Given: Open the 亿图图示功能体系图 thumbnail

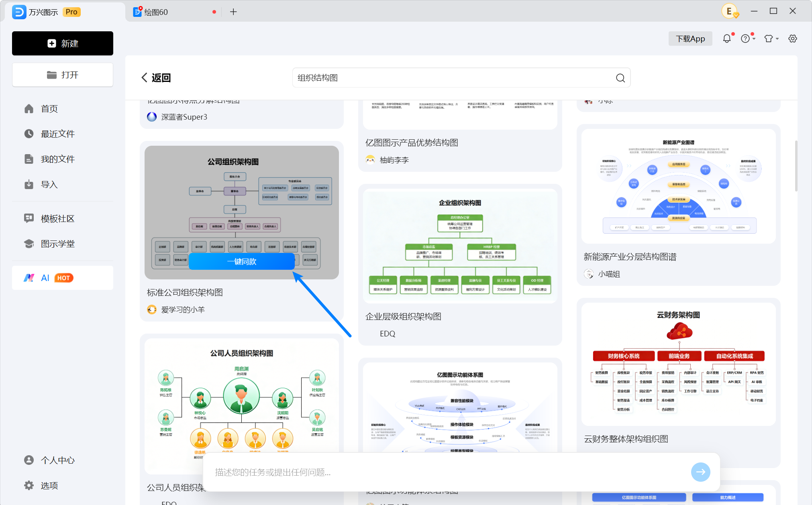Looking at the screenshot, I should point(460,407).
